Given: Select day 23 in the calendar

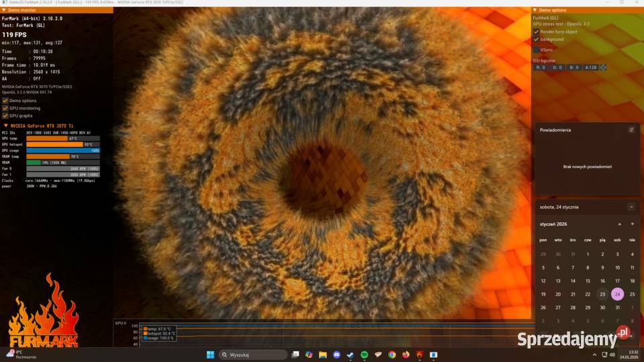Looking at the screenshot, I should 602,294.
